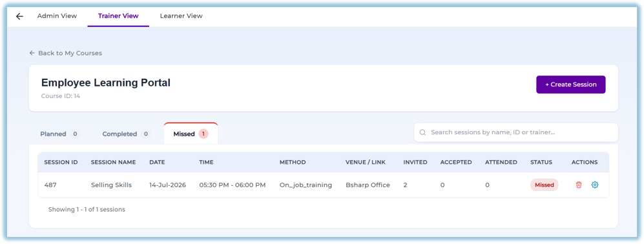Switch to the Admin View tab
This screenshot has height=244, width=644.
(x=57, y=16)
